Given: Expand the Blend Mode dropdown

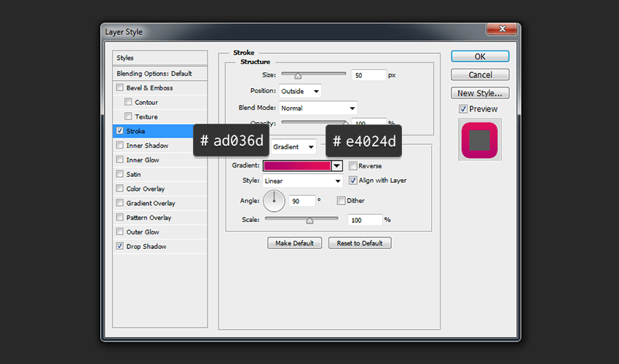Looking at the screenshot, I should coord(318,108).
